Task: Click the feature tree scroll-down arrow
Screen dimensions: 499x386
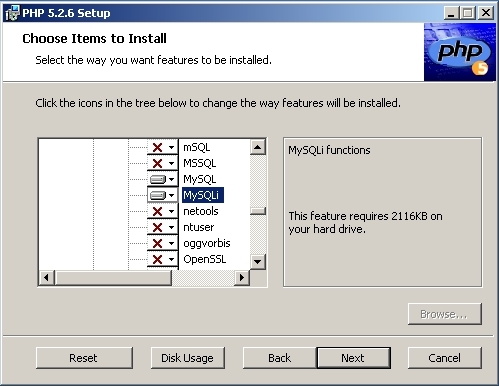Action: [x=258, y=262]
